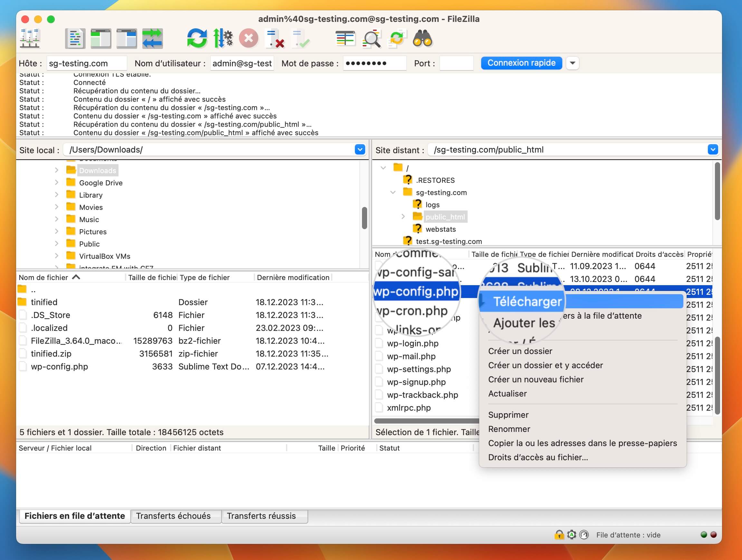This screenshot has height=560, width=742.
Task: Click the Port input field
Action: [456, 63]
